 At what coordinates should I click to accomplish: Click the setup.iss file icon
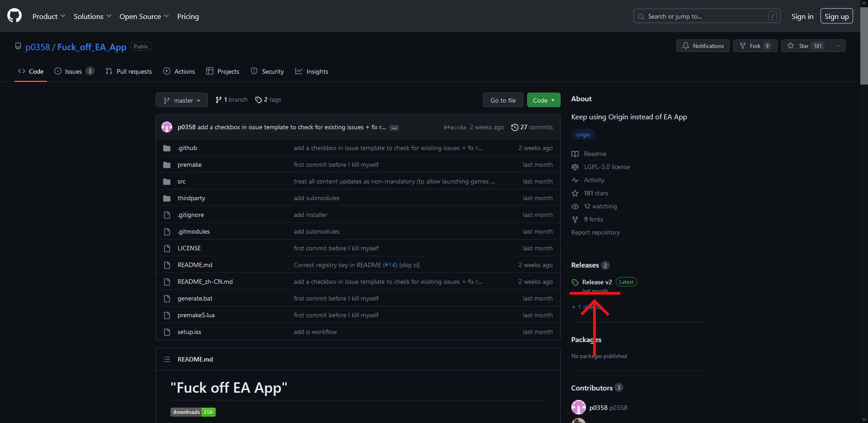coord(167,332)
